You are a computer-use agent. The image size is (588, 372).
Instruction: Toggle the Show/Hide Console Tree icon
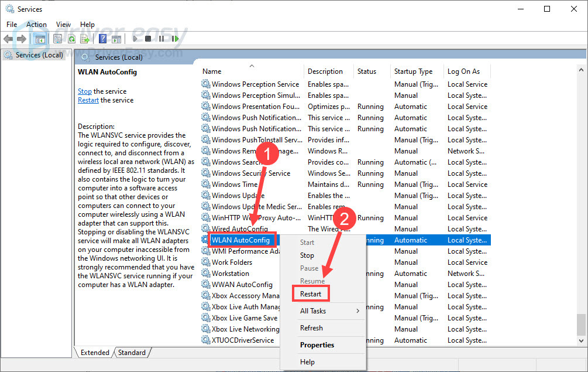pyautogui.click(x=39, y=38)
